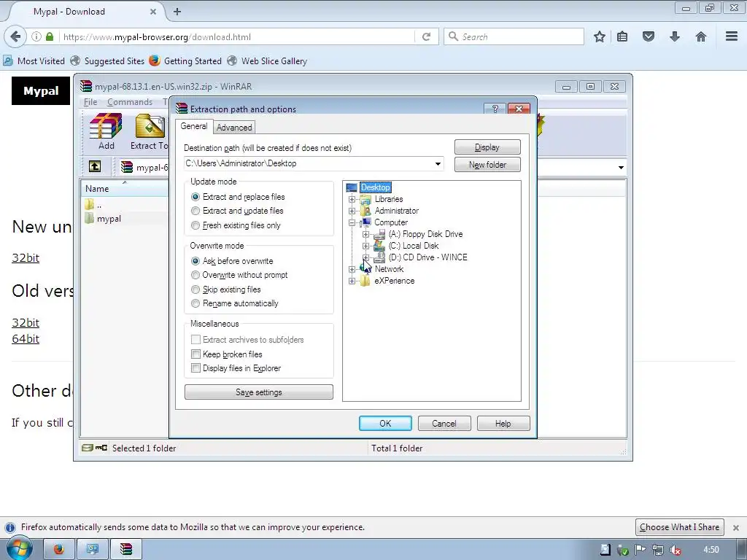Show bookmarks list icon in Firefox

(622, 36)
